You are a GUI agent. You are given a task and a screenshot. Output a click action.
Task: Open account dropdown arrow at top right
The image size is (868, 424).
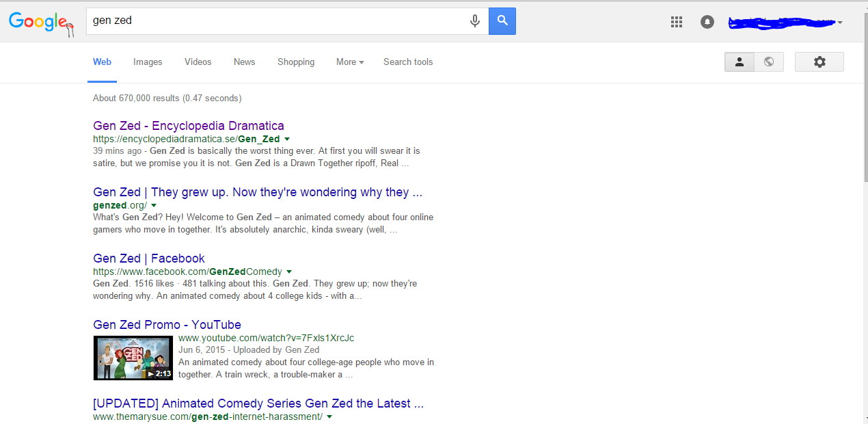coord(840,23)
